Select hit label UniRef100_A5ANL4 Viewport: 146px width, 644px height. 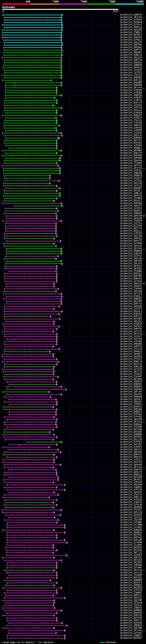(131, 148)
